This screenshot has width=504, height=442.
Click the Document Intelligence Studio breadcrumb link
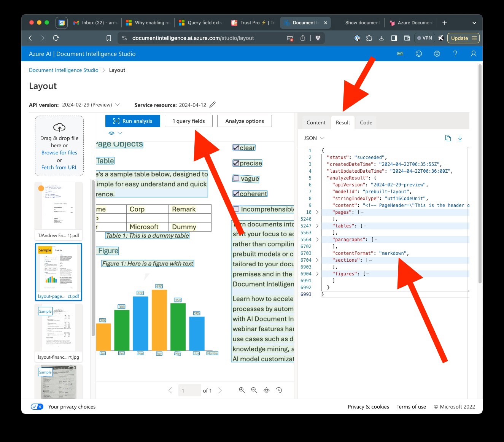coord(63,70)
